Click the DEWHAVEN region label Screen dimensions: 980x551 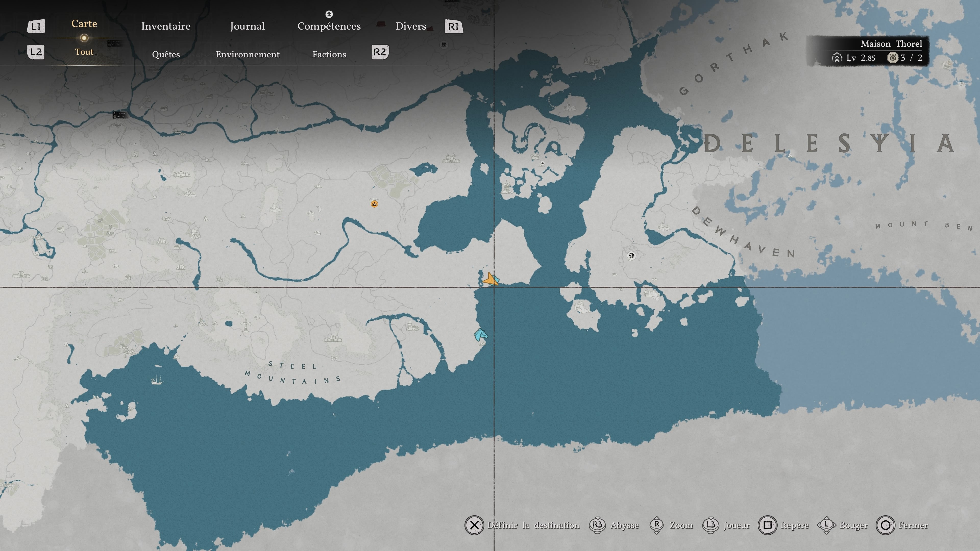coord(743,232)
